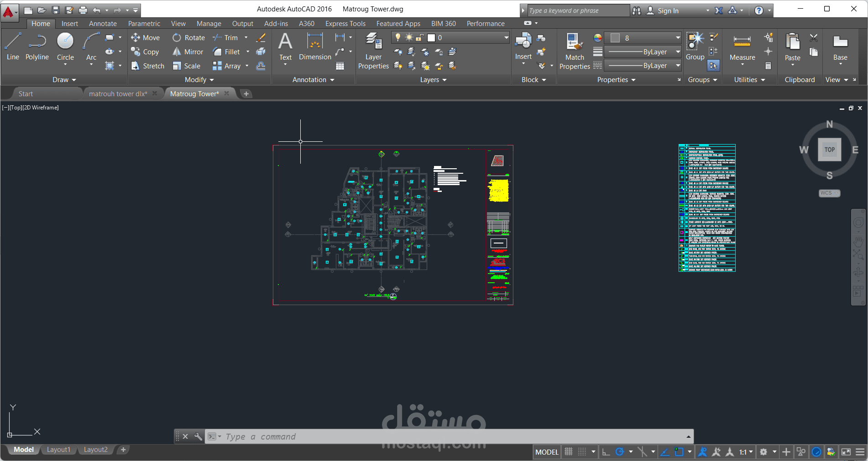Image resolution: width=868 pixels, height=461 pixels.
Task: Open the annotation scale 1:1 dropdown
Action: pos(746,452)
